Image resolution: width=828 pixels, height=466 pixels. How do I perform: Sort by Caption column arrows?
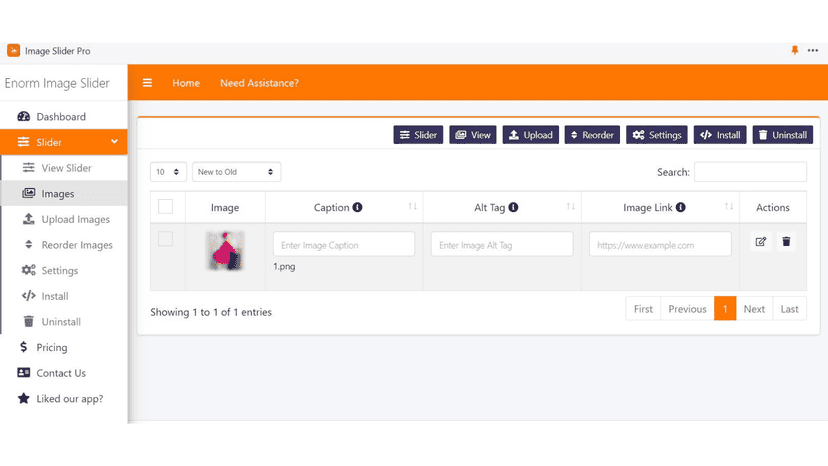coord(412,207)
